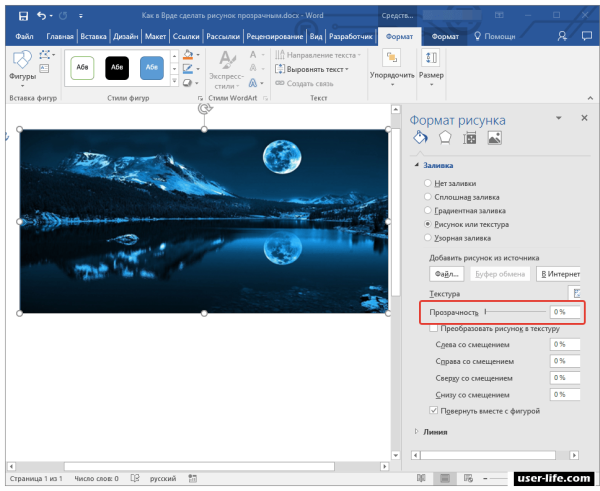The image size is (600, 491).
Task: Select the black shape style preset
Action: [118, 67]
